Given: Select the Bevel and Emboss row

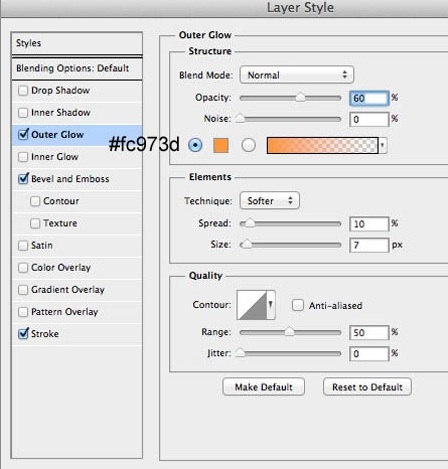Looking at the screenshot, I should [77, 179].
